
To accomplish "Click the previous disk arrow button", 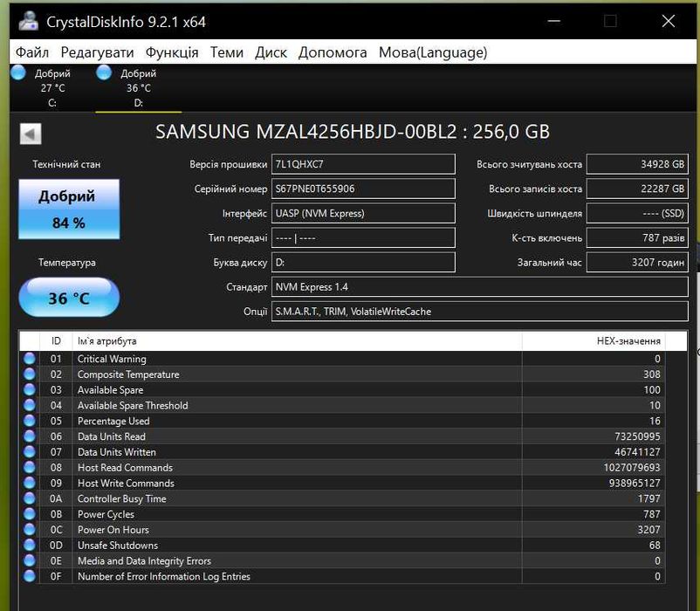I will 31,134.
